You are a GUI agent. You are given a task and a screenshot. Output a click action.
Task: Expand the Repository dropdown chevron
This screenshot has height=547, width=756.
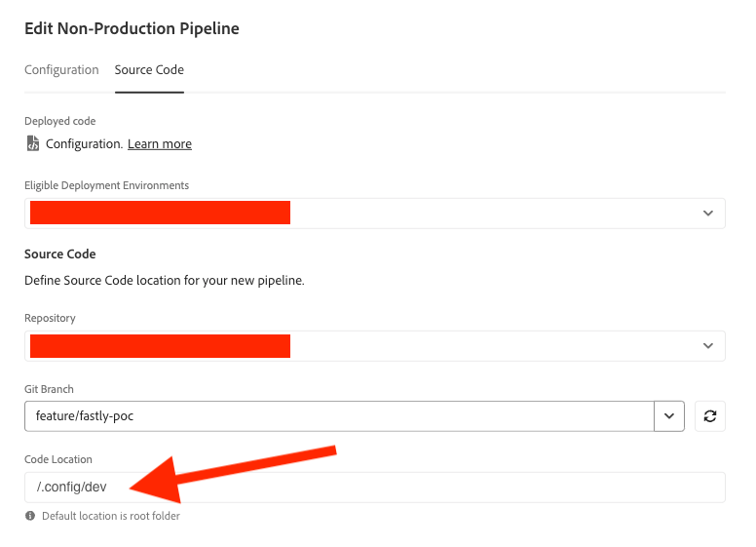point(707,345)
